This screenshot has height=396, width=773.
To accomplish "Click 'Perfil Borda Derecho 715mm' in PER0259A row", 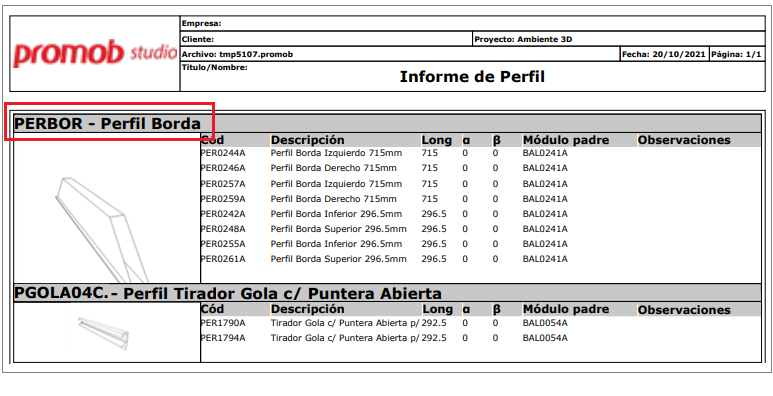I will pos(333,199).
